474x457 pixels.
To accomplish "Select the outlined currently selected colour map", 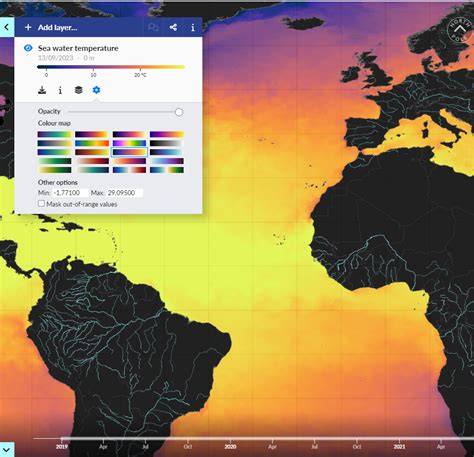I will tap(129, 152).
